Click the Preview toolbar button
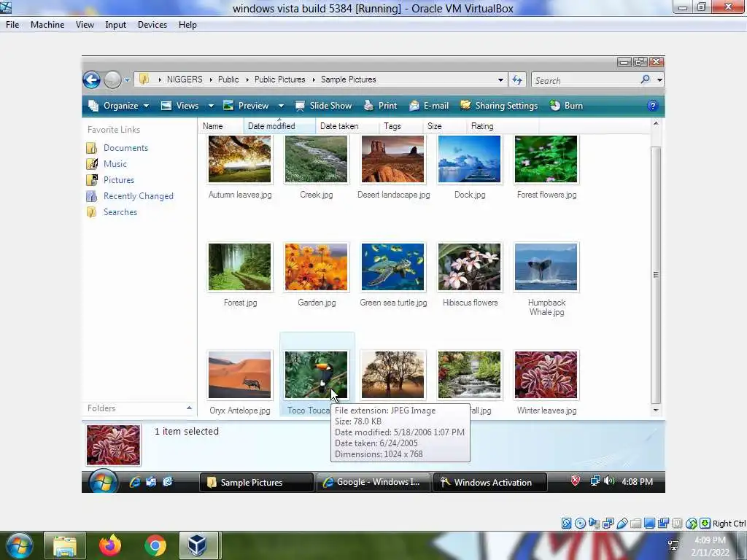This screenshot has height=560, width=747. point(247,106)
